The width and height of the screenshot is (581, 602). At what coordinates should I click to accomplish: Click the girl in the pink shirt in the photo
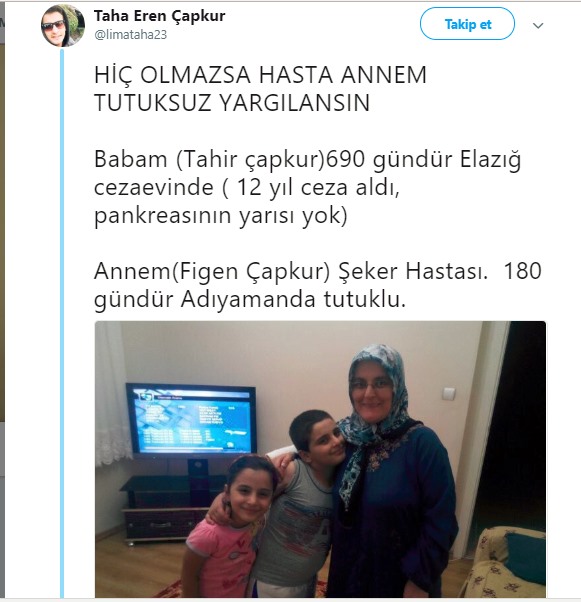[230, 526]
